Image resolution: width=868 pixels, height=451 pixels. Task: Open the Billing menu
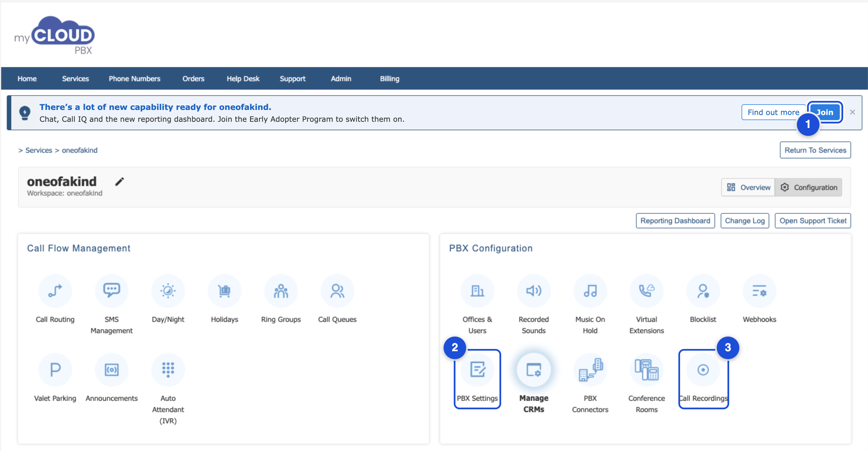[x=389, y=78]
